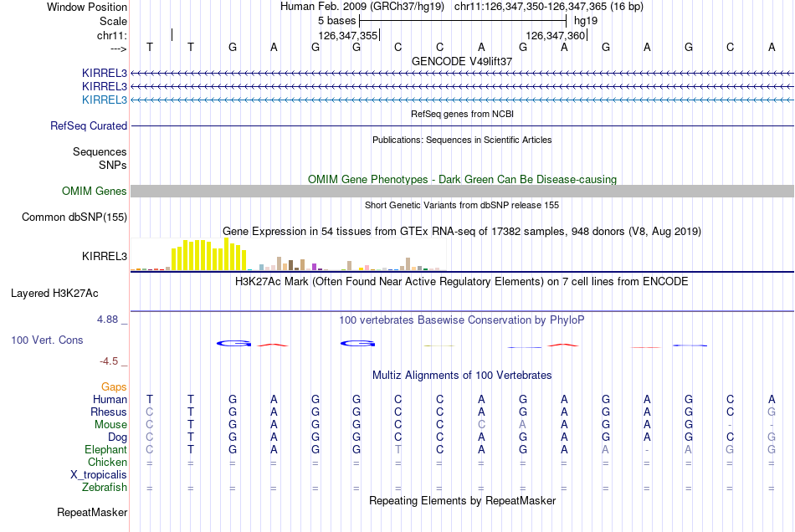The image size is (795, 532).
Task: Click the 'OMIM Genes' track label
Action: pos(95,191)
